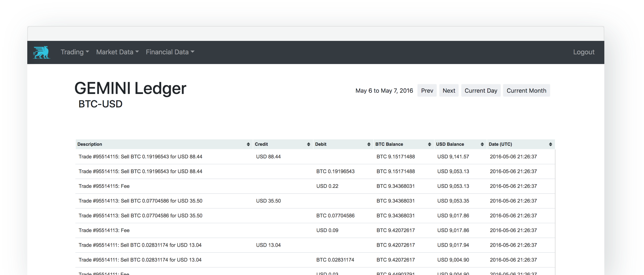Sort by Description column arrows
The image size is (644, 275).
point(248,144)
